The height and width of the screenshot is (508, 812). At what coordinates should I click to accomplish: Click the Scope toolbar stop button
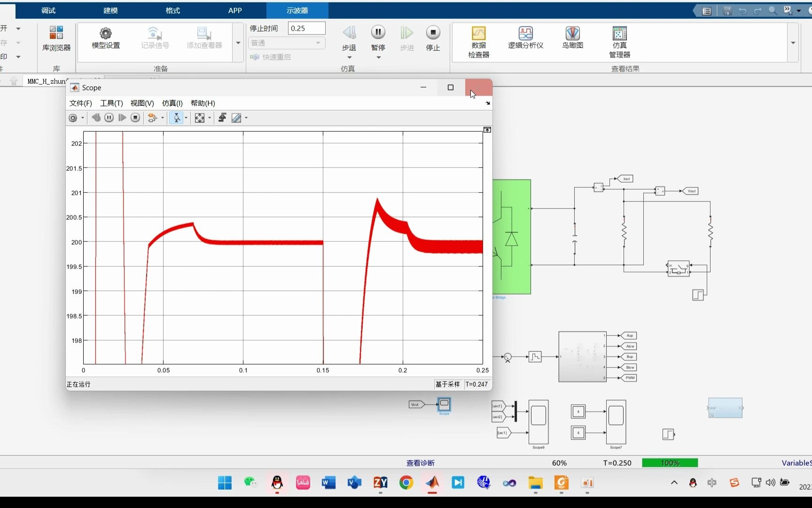[x=135, y=118]
